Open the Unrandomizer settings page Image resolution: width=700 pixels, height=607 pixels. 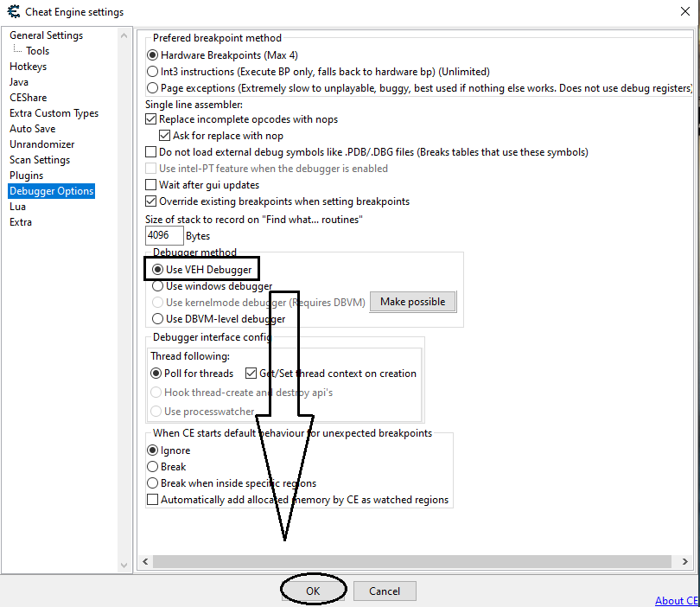42,144
